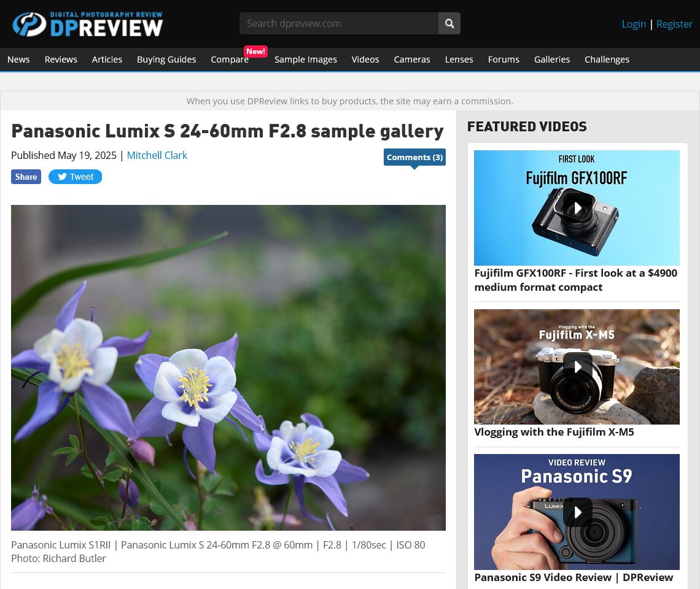Screen dimensions: 700x589
Task: Open the Cameras menu
Action: (412, 60)
